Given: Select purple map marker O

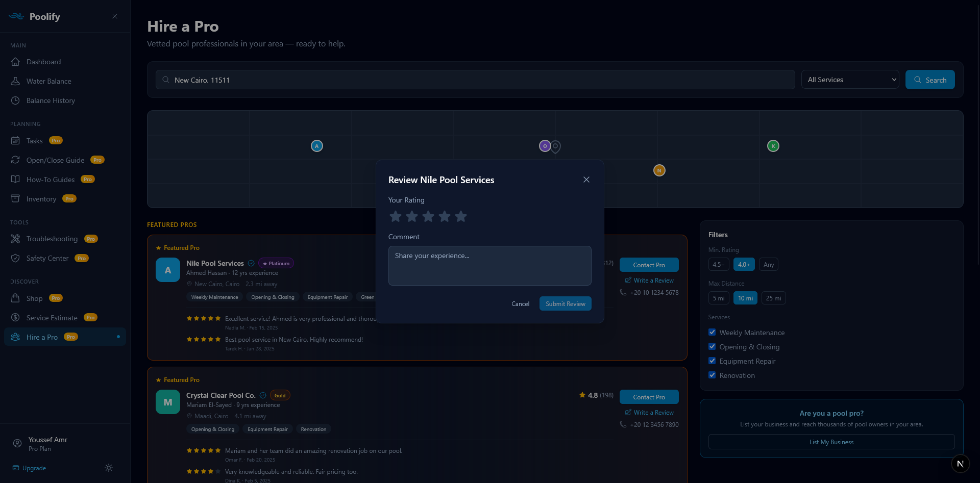Looking at the screenshot, I should [x=545, y=146].
